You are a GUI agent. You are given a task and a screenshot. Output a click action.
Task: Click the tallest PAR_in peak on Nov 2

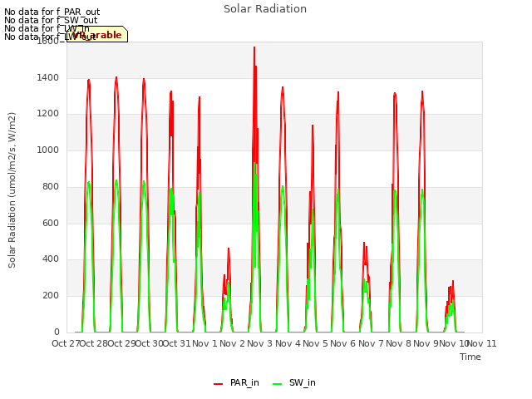[254, 47]
